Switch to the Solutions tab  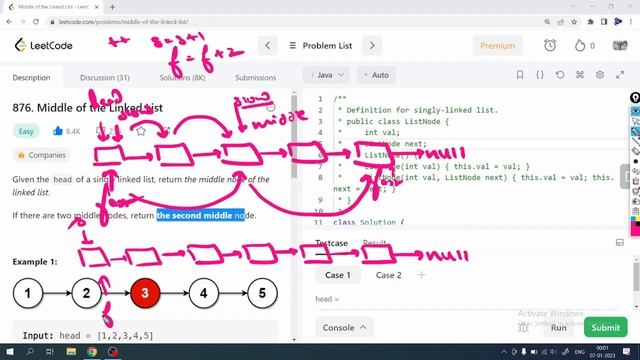tap(182, 78)
